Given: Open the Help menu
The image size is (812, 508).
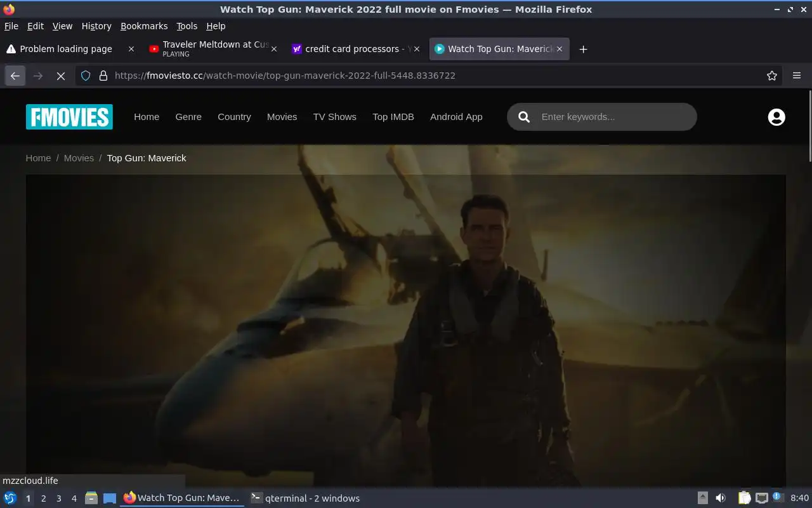Looking at the screenshot, I should [x=216, y=26].
